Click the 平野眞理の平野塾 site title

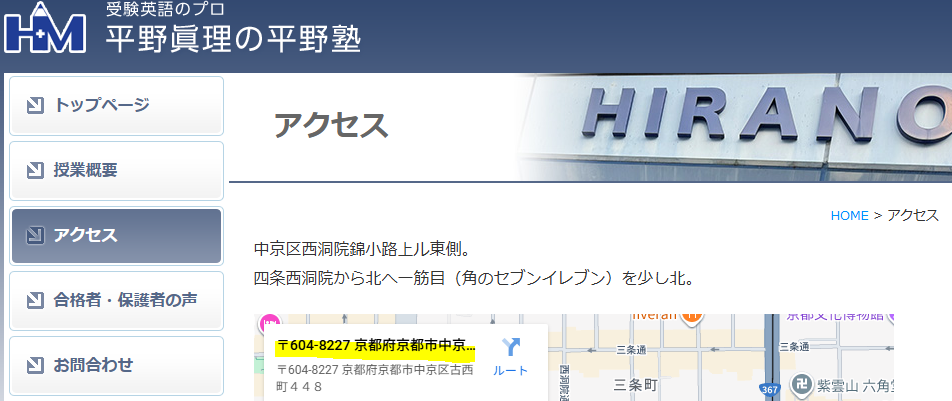[x=233, y=39]
